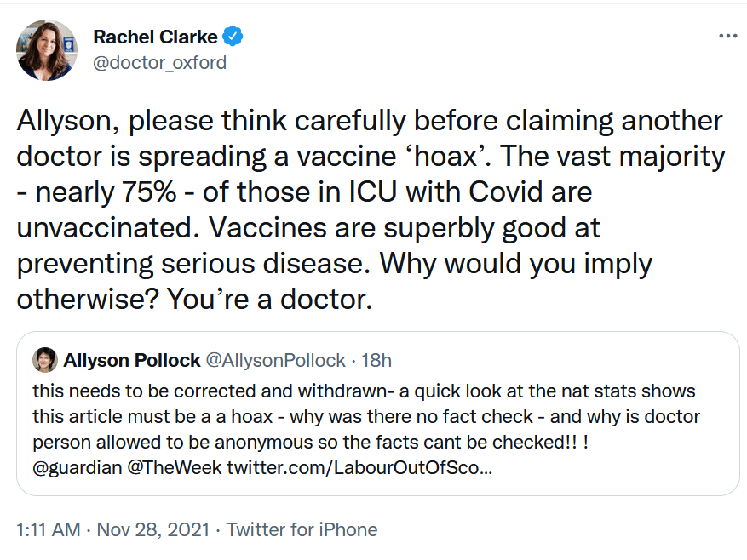Open the twitter.com/LabourOutOfSco… link

click(359, 467)
